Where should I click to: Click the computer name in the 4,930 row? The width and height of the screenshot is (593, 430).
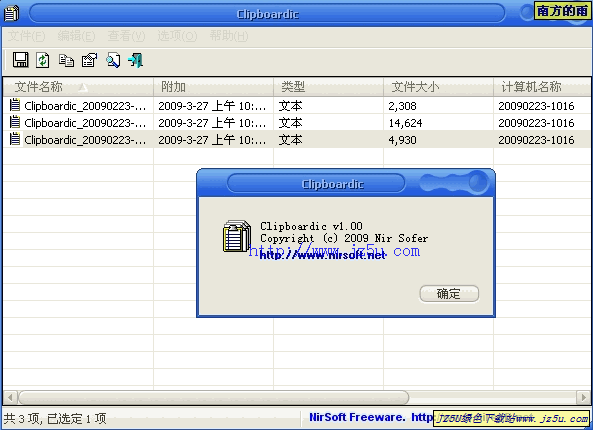tap(536, 140)
